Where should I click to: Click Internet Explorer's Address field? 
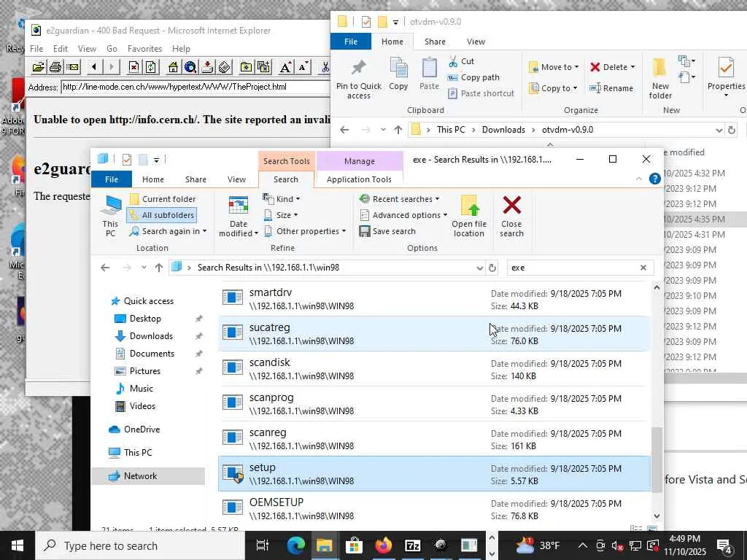(x=196, y=87)
